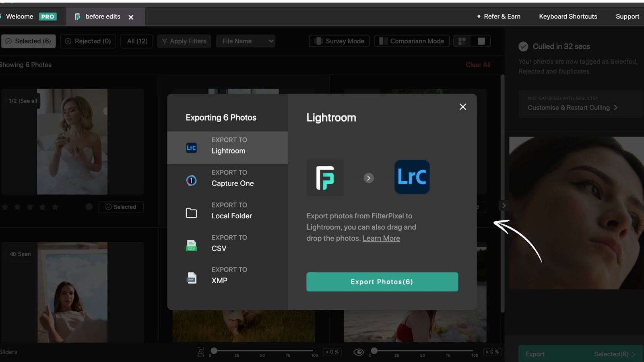Show All (12) photos
644x362 pixels.
tap(137, 41)
